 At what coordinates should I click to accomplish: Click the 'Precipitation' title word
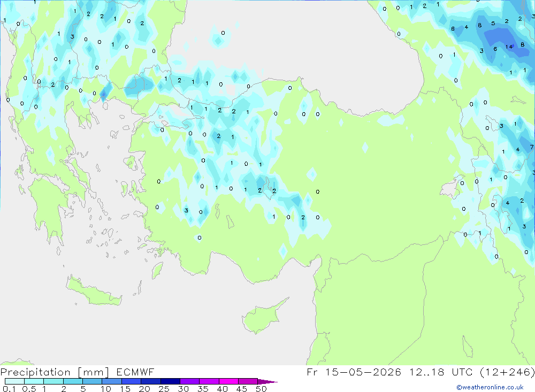(x=35, y=372)
